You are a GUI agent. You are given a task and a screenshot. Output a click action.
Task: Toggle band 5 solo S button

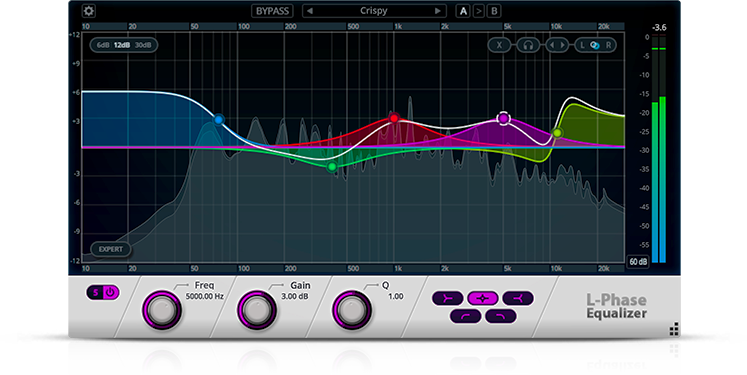point(95,293)
